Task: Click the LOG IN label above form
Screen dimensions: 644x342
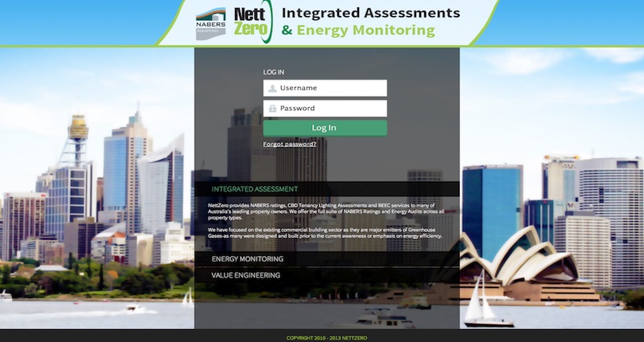Action: 274,72
